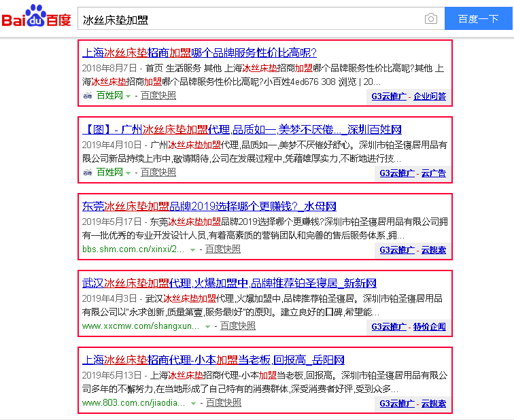Click the Baidu logo
Image resolution: width=514 pixels, height=420 pixels.
36,16
